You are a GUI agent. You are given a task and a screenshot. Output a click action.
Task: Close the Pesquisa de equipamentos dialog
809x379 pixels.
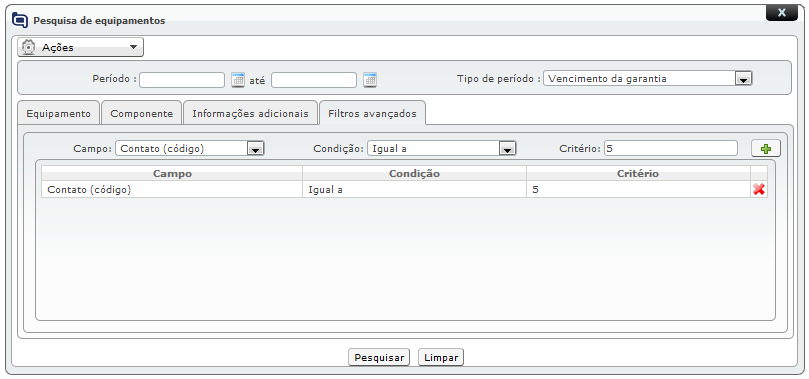click(782, 12)
